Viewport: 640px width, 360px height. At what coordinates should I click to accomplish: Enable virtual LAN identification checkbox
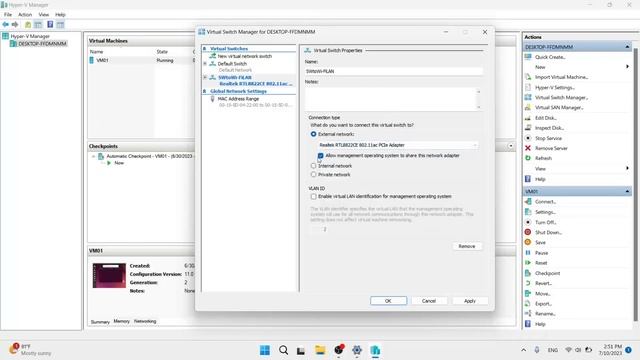[313, 197]
